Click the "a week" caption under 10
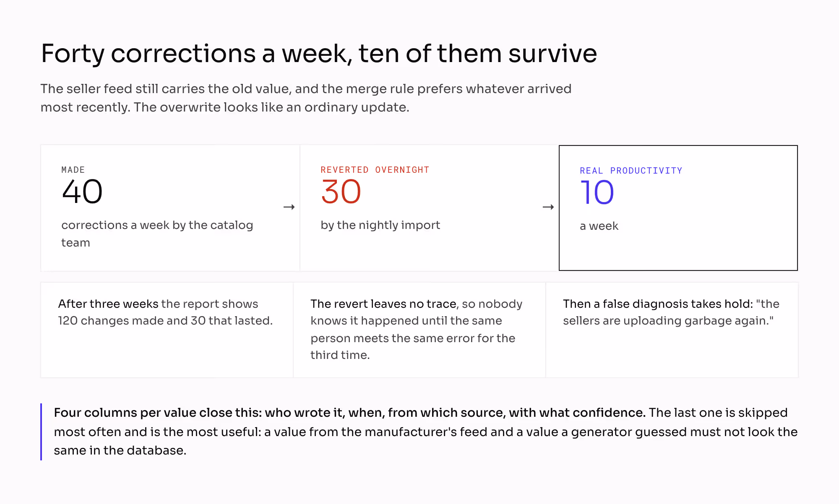Screen dimensions: 839x504 [599, 226]
